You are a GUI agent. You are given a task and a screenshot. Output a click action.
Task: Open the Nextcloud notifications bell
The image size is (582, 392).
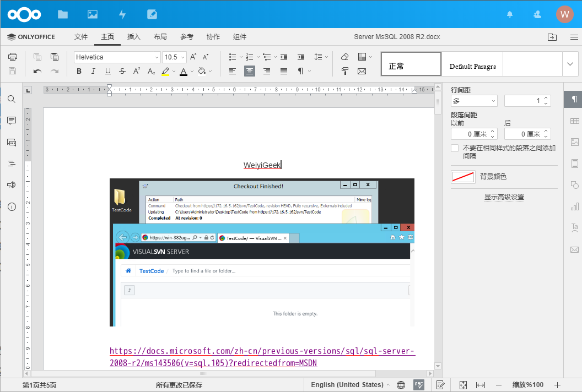[510, 14]
